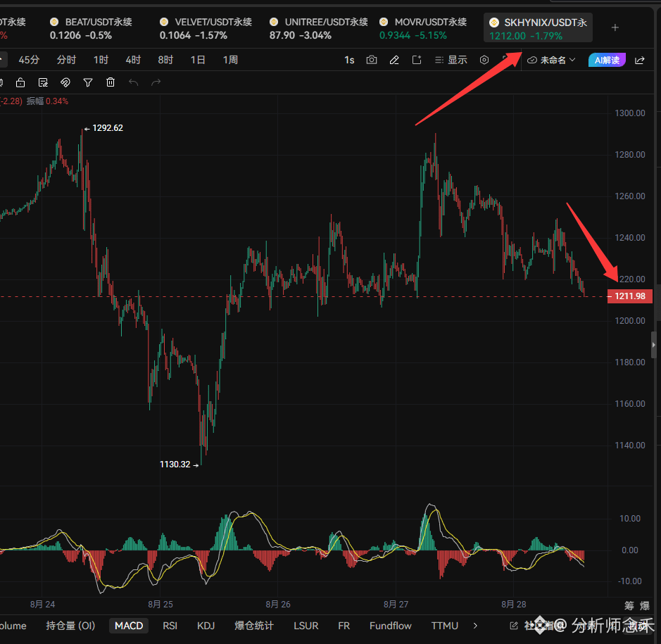Click the 8月 26 date label

278,605
